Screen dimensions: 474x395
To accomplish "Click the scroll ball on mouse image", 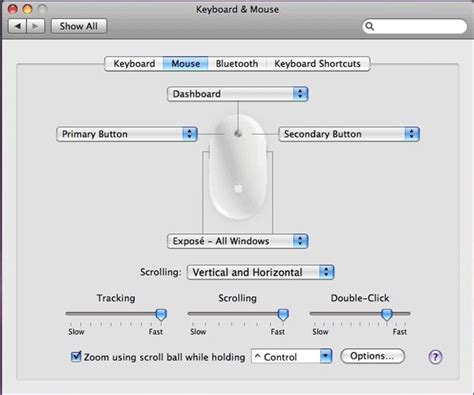I will (x=238, y=133).
